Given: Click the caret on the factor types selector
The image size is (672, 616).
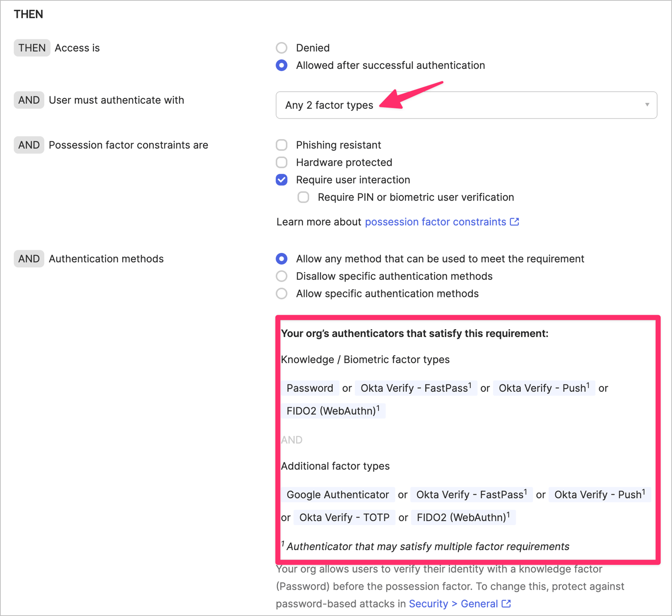Looking at the screenshot, I should 646,105.
